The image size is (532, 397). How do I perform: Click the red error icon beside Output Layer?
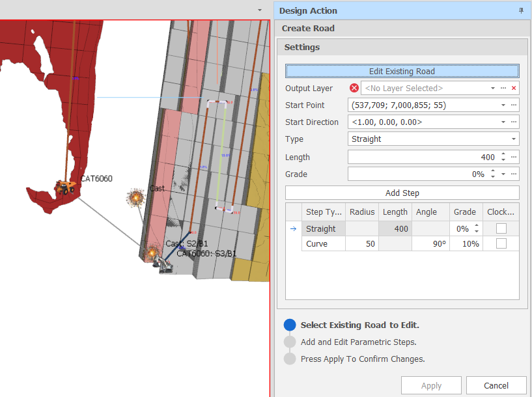point(354,89)
